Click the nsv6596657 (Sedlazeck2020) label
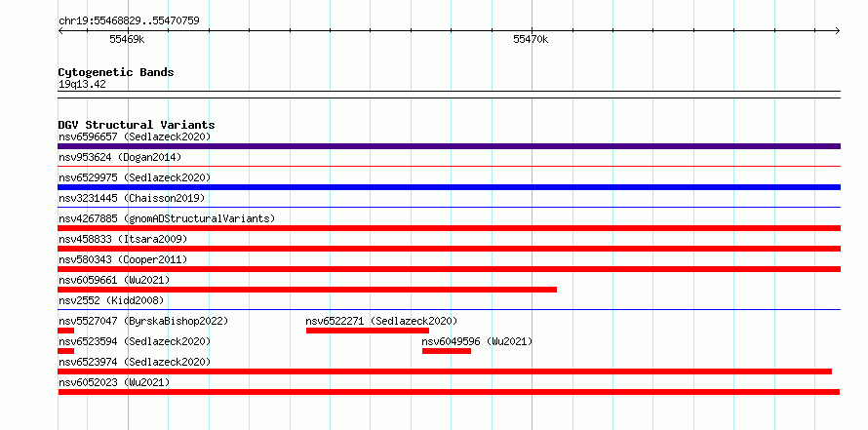 pos(135,137)
